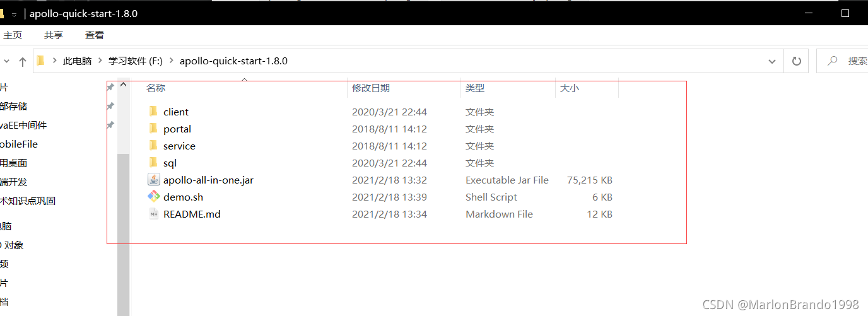The image size is (868, 316).
Task: Click sidebar item 端开发
Action: click(x=14, y=182)
